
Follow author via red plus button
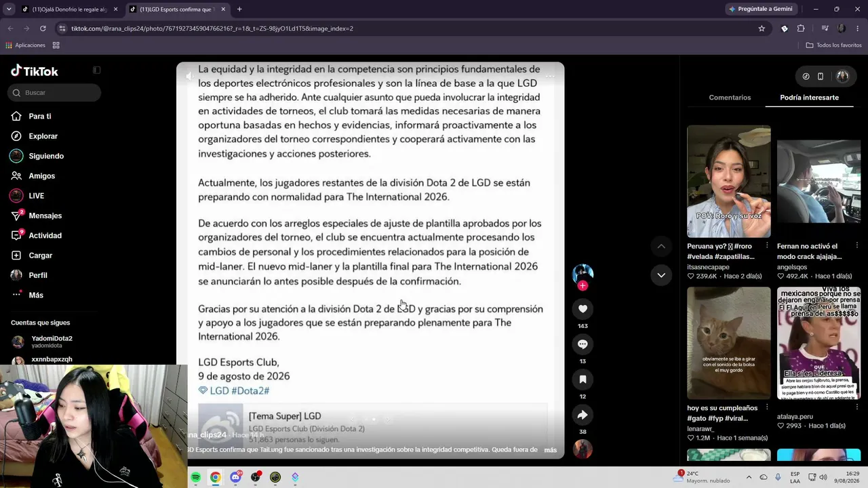coord(583,286)
